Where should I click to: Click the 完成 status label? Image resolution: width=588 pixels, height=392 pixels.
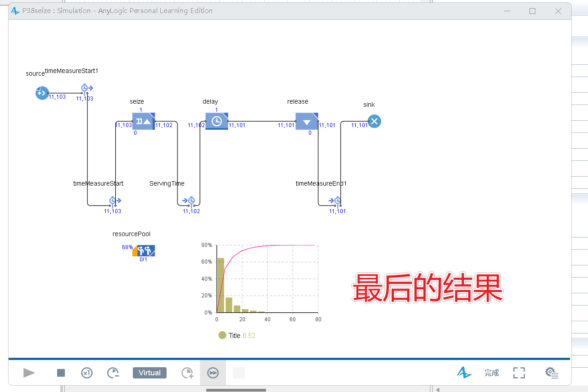click(x=492, y=373)
